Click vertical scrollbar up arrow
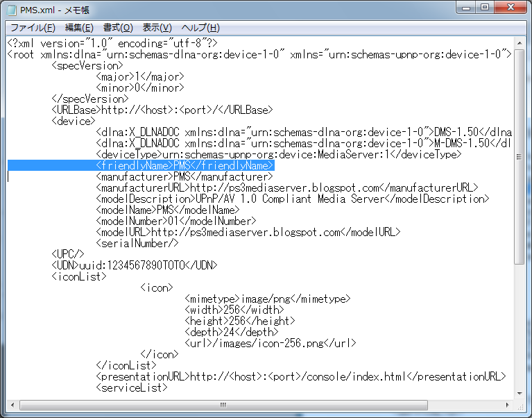The height and width of the screenshot is (418, 532). 520,43
